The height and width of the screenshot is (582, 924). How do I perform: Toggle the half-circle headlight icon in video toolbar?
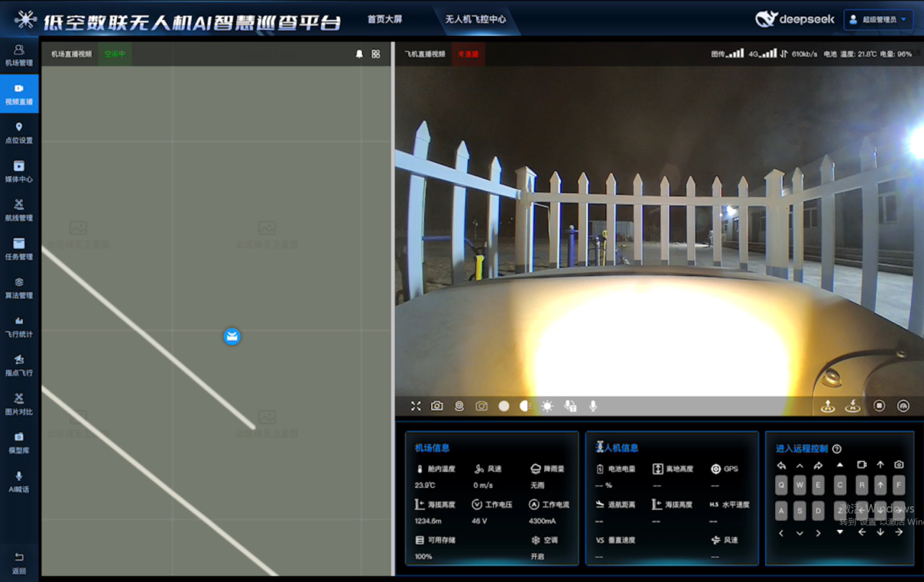pyautogui.click(x=525, y=406)
